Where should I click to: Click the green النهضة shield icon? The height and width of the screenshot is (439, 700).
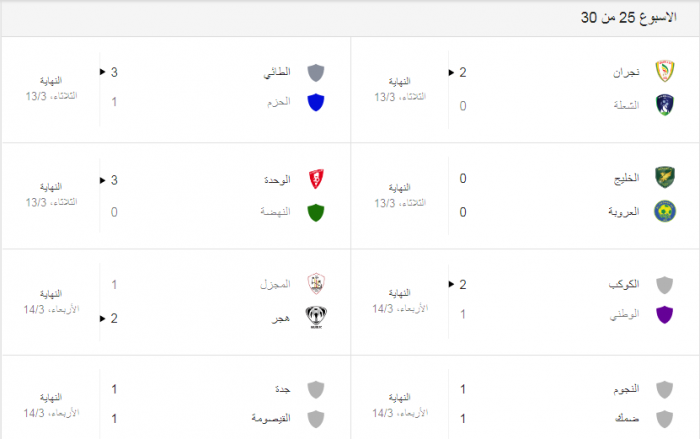point(316,212)
